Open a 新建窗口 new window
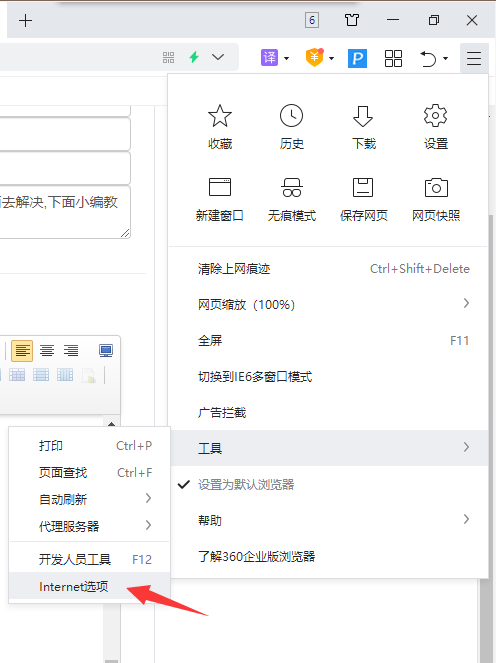 [220, 187]
